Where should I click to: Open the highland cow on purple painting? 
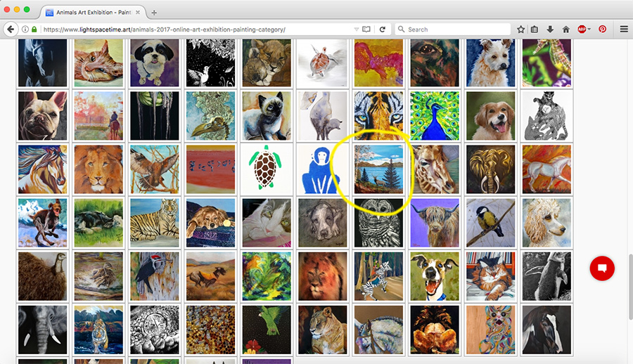pos(435,223)
